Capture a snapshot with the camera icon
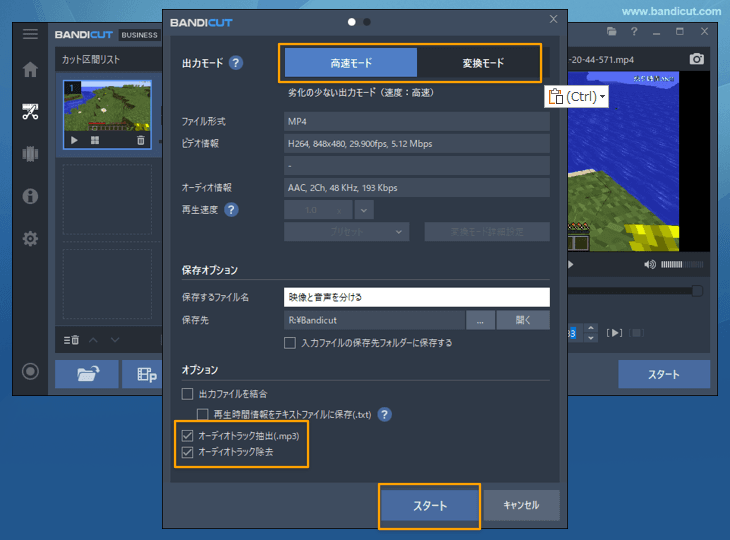 [696, 59]
